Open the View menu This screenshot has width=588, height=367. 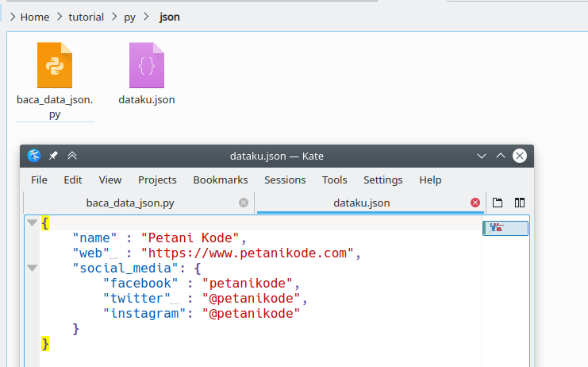tap(110, 180)
